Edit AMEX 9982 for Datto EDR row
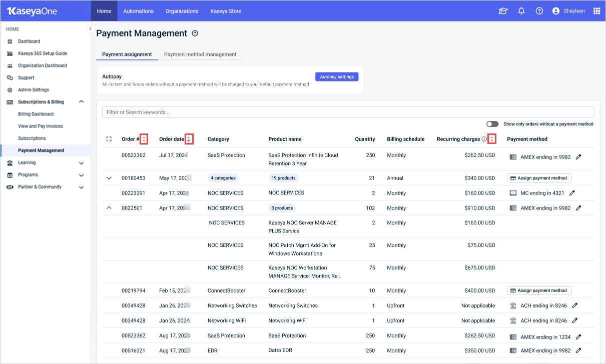This screenshot has width=606, height=364. (x=578, y=350)
